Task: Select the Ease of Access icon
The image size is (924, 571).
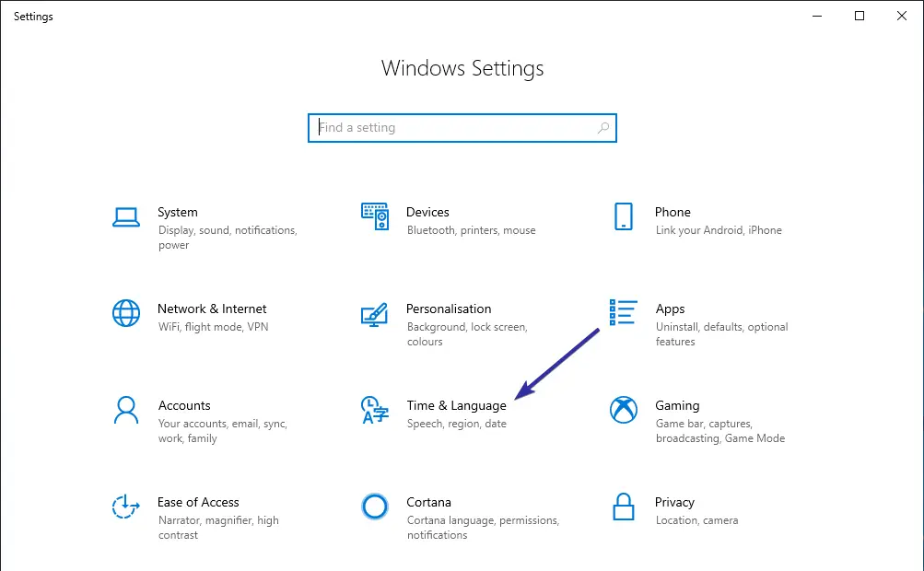Action: (x=126, y=507)
